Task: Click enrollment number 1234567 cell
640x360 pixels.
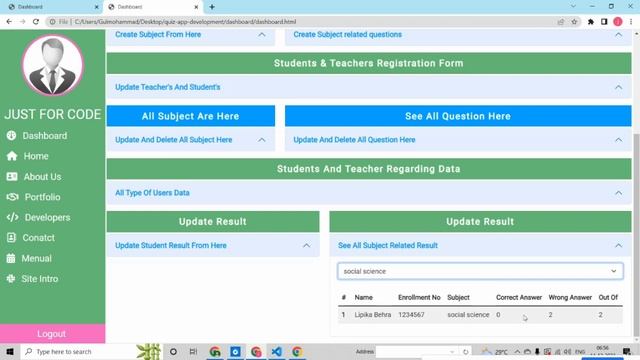Action: coord(411,315)
